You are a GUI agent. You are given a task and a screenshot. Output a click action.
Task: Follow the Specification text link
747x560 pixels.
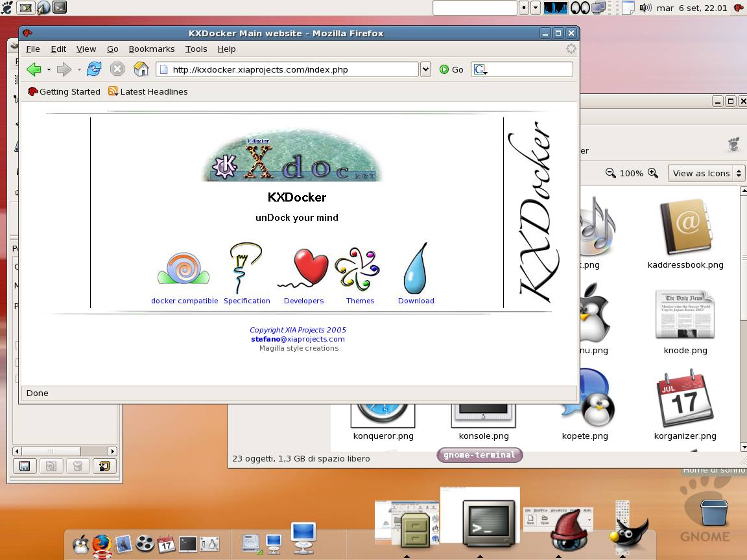(x=247, y=301)
